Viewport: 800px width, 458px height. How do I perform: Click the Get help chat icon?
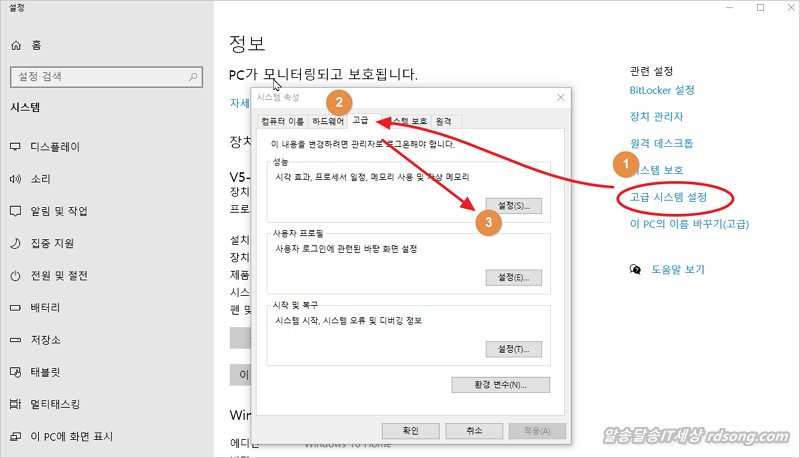pos(635,269)
